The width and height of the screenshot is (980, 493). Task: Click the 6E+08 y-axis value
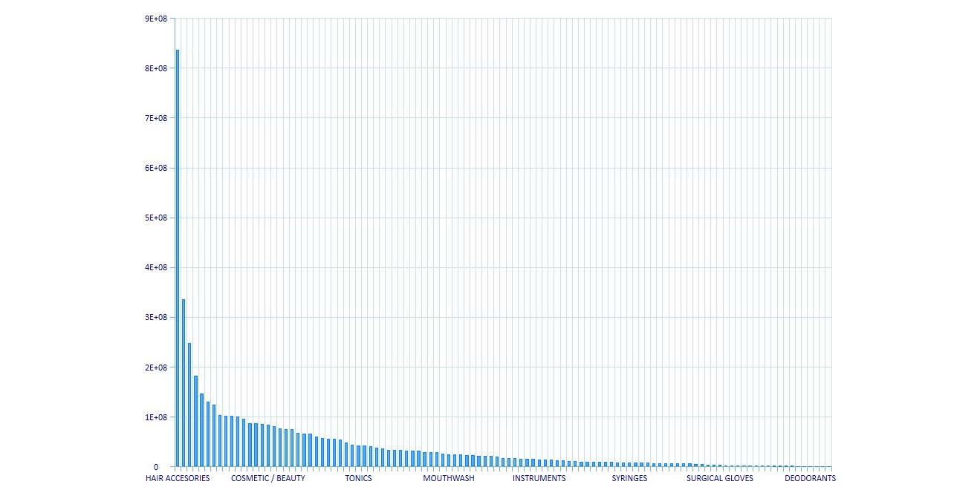tap(157, 168)
